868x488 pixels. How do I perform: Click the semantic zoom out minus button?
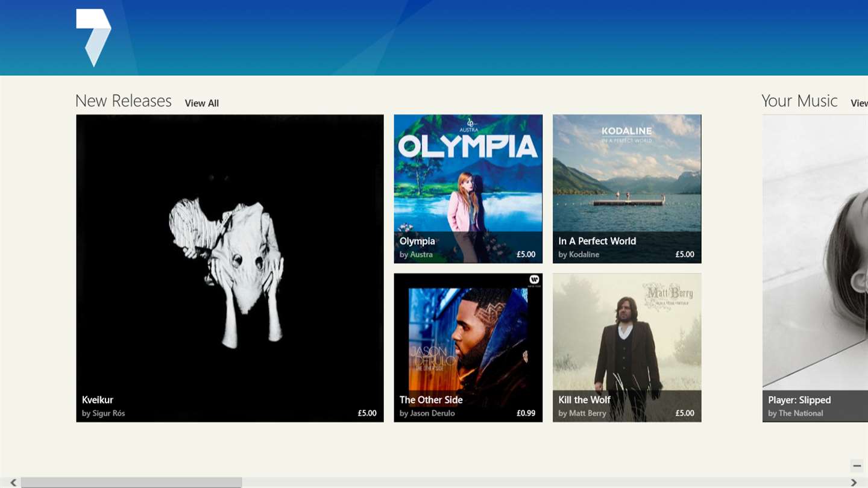click(x=857, y=466)
